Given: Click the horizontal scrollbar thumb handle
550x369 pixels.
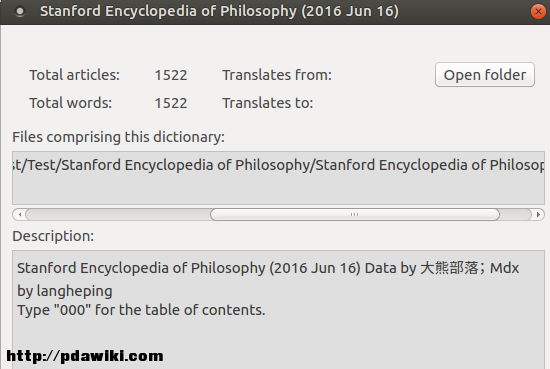Looking at the screenshot, I should click(x=355, y=214).
